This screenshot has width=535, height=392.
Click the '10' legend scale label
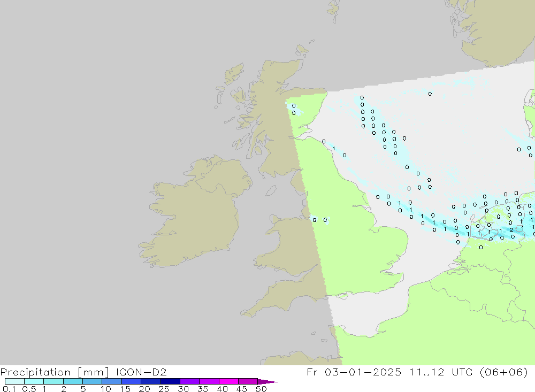(x=105, y=389)
